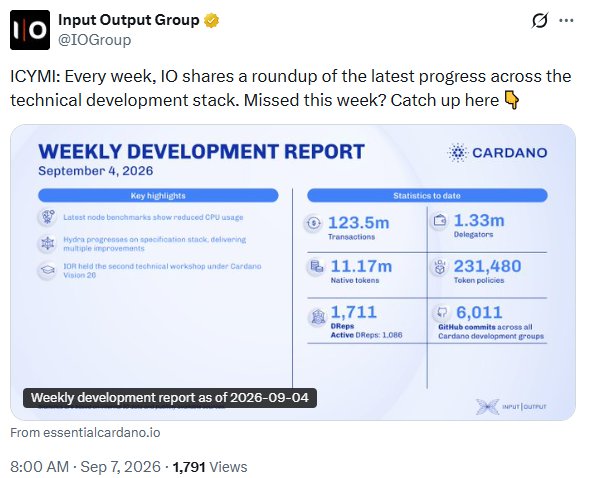The height and width of the screenshot is (478, 589).
Task: Click the transactions coin icon
Action: tap(314, 223)
